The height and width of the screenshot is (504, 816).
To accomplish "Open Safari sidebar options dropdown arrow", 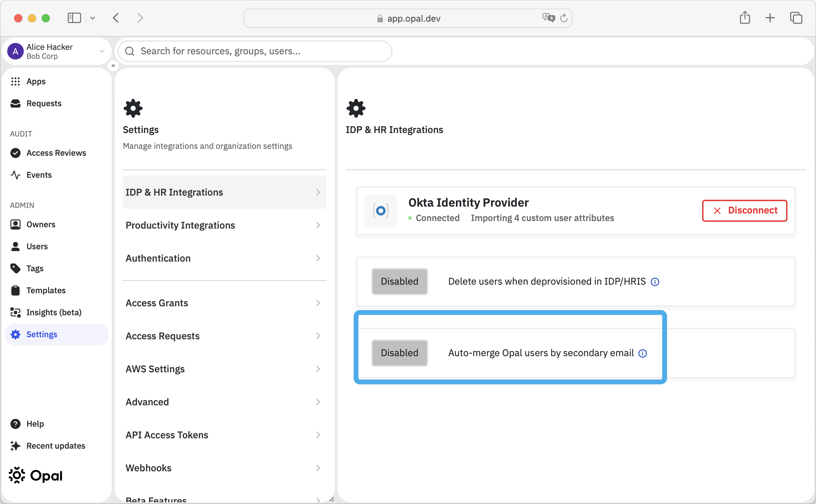I will (93, 18).
